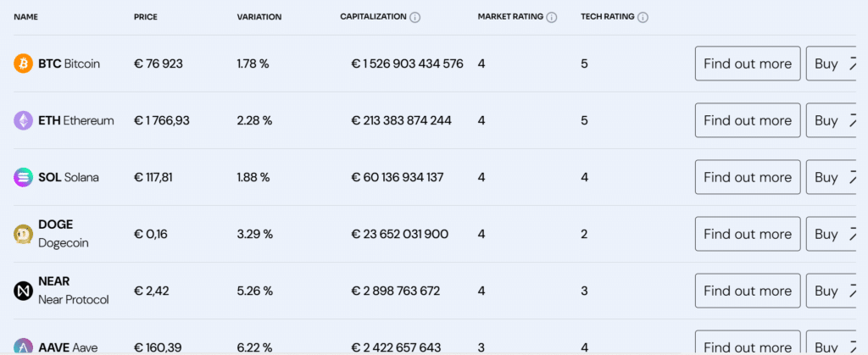Click Find out more for Ethereum

coord(748,120)
